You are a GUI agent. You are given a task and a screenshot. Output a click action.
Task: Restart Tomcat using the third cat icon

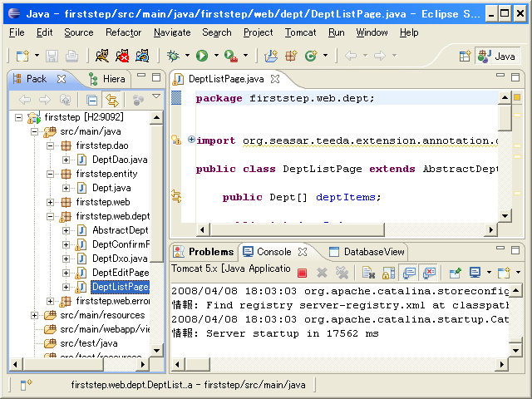143,56
